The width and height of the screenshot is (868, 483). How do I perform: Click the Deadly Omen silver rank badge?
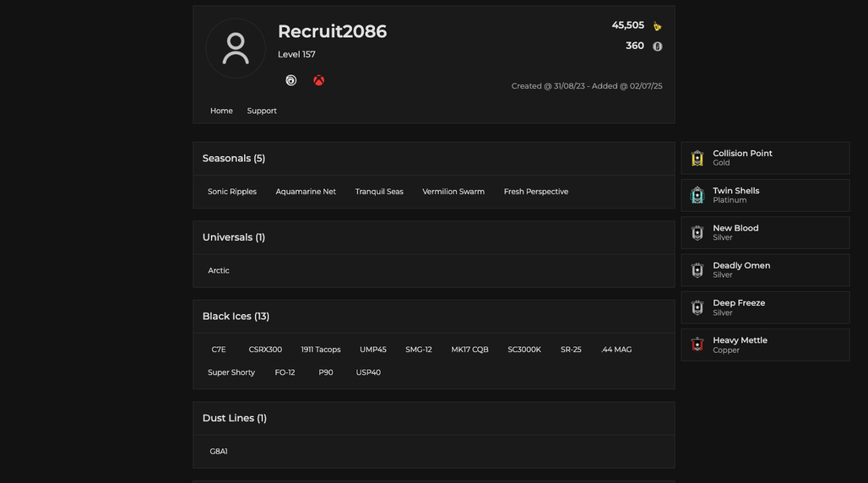pyautogui.click(x=697, y=270)
